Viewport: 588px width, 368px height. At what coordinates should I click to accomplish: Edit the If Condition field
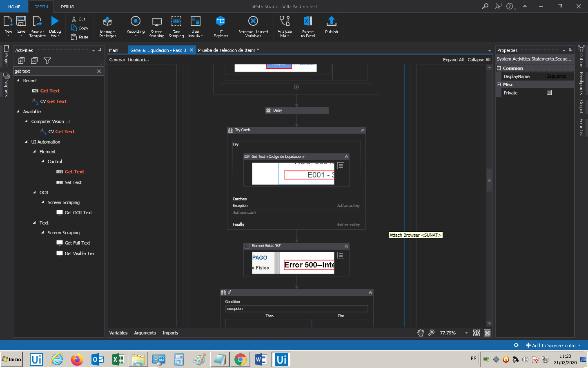(x=296, y=309)
